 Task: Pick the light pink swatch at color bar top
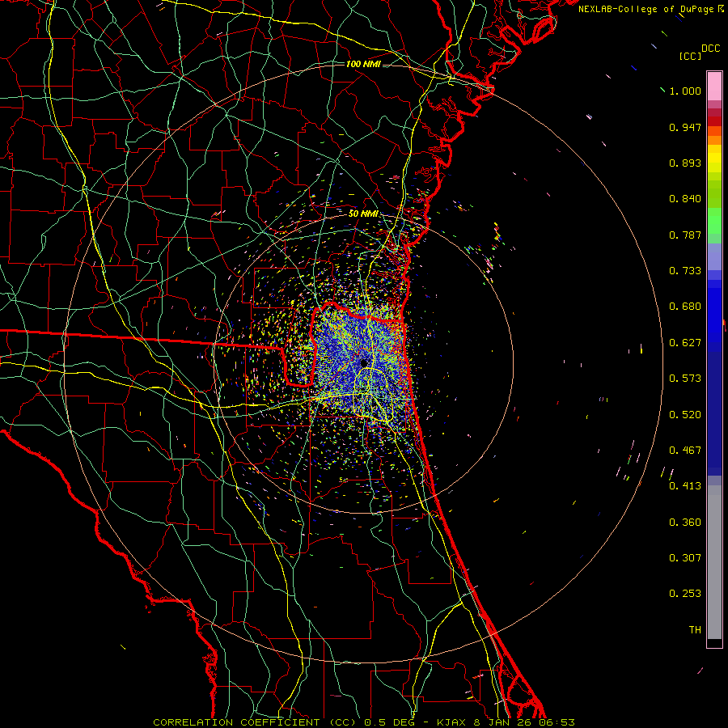[714, 86]
